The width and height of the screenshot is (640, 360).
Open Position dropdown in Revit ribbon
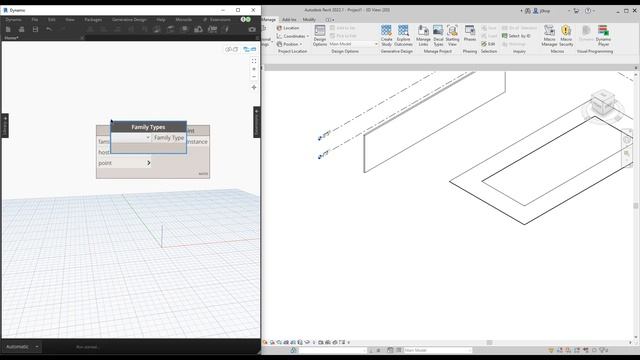(x=289, y=44)
